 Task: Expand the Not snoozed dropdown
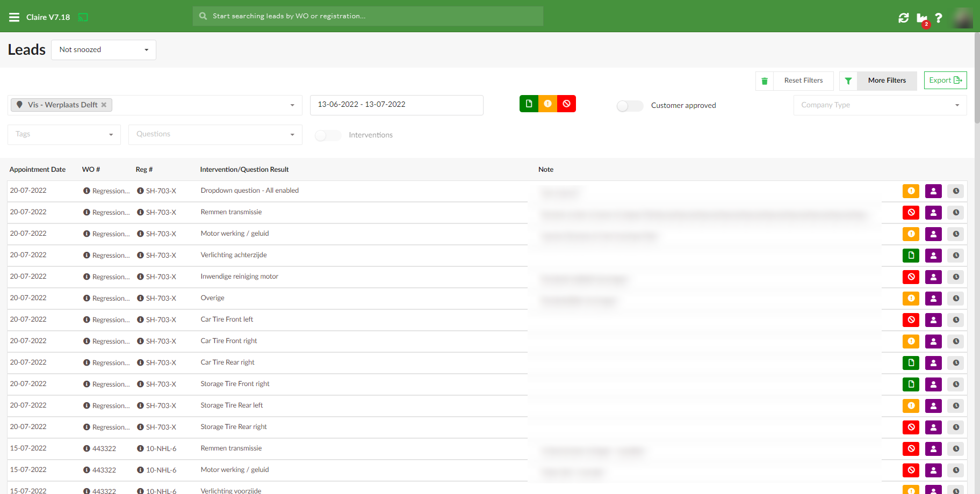[x=104, y=50]
